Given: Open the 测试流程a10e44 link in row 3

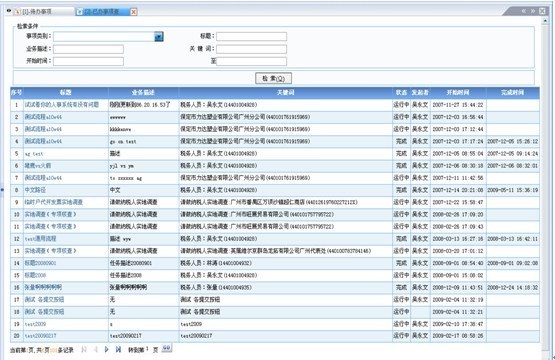Looking at the screenshot, I should pyautogui.click(x=43, y=129).
